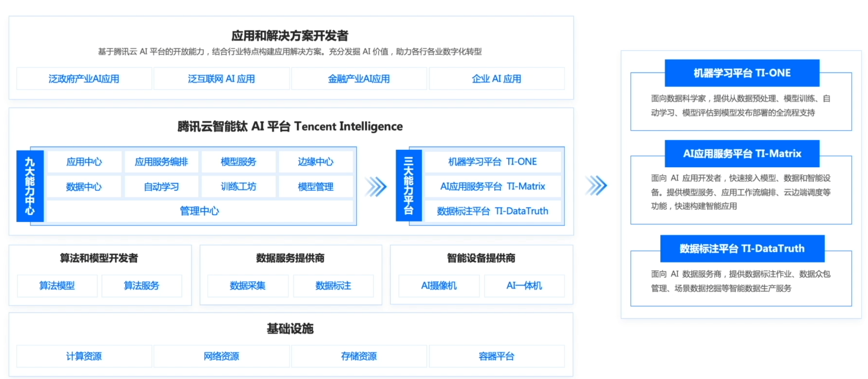
Task: Click the solid blue 数据标注平台 TI-DataTruth header
Action: 742,249
